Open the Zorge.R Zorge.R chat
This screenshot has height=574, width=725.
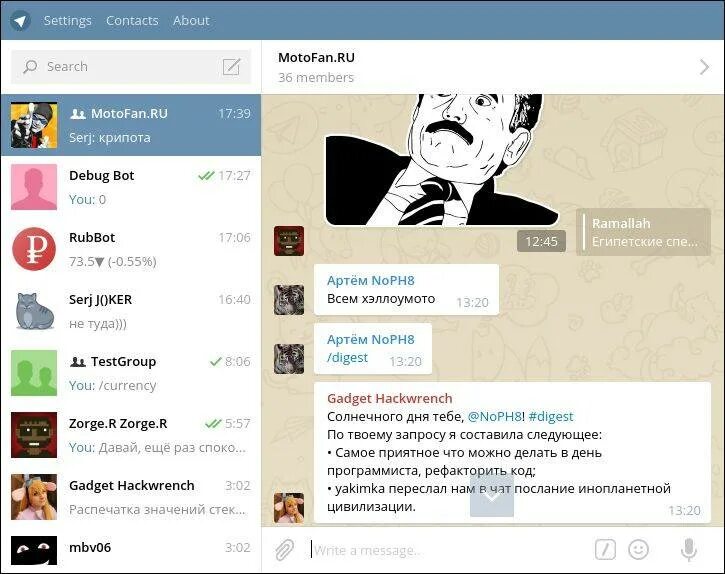point(131,435)
